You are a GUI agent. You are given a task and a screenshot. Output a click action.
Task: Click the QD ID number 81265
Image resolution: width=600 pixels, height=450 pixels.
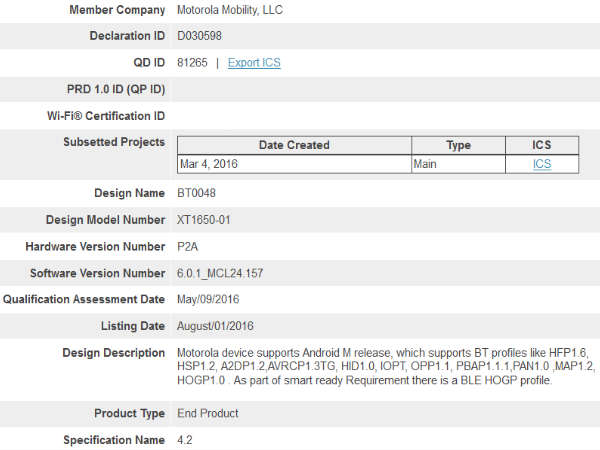(x=192, y=62)
